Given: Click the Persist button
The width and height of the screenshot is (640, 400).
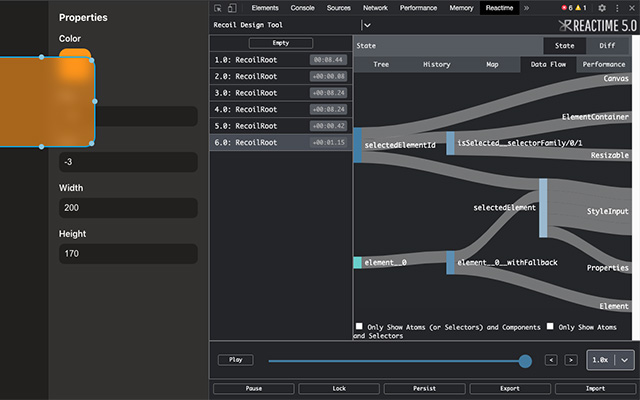Looking at the screenshot, I should (x=424, y=389).
